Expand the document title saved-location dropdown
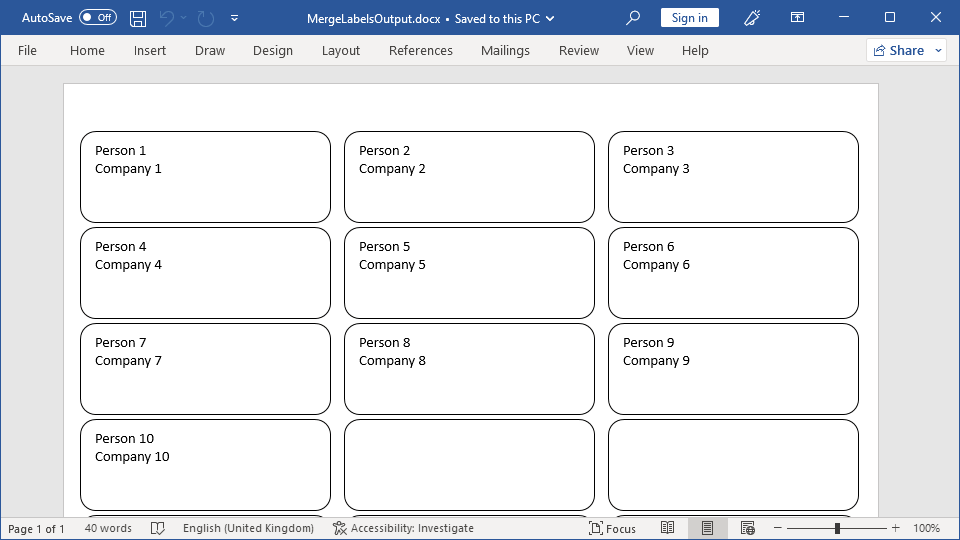The width and height of the screenshot is (960, 540). 551,18
